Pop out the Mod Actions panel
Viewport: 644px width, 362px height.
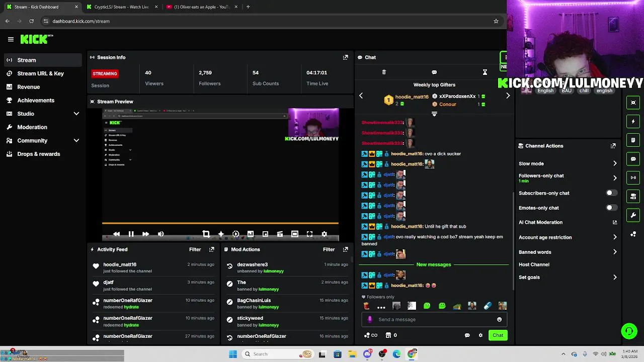coord(345,249)
